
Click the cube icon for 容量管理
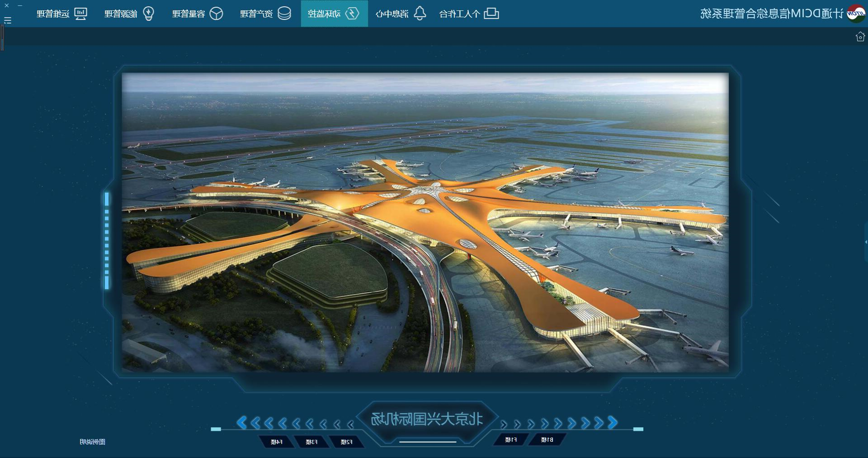[x=216, y=14]
